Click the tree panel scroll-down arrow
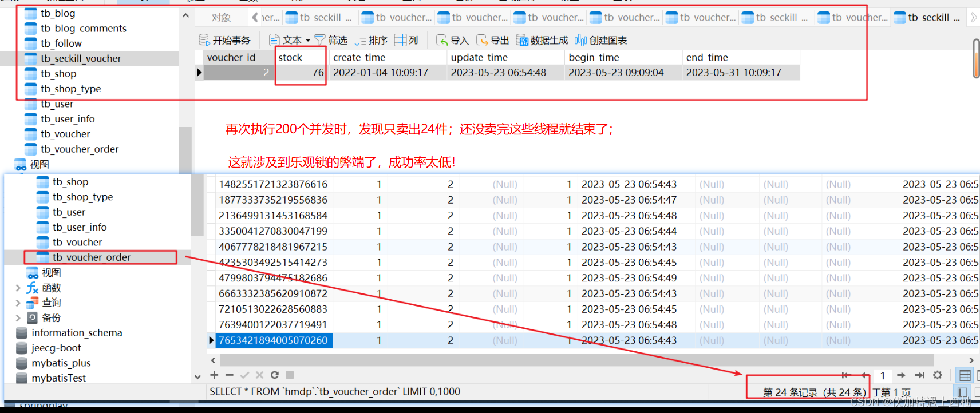This screenshot has height=413, width=980. (x=197, y=376)
